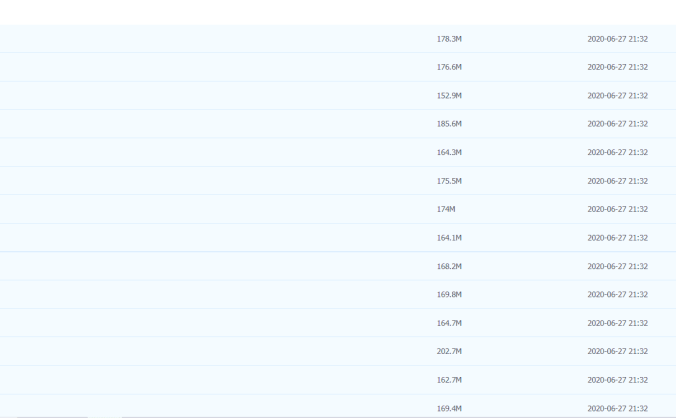Pick the file sized 169.8M

449,295
